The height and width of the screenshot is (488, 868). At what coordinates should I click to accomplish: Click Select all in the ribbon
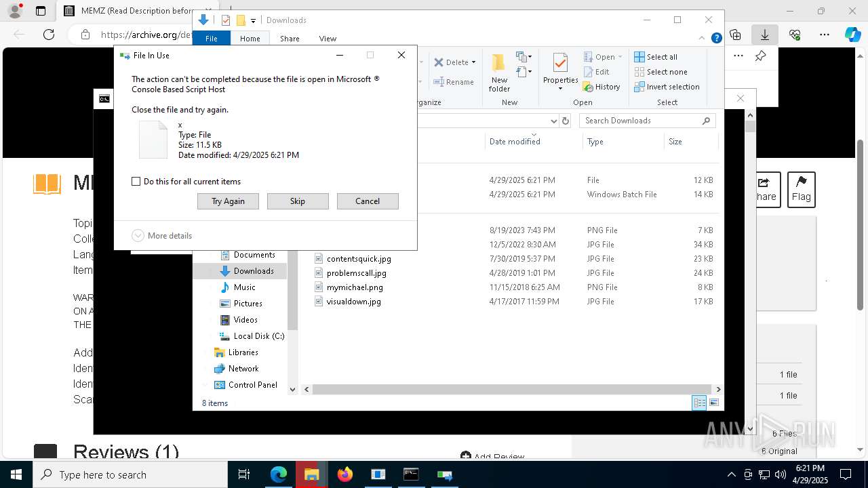point(656,57)
